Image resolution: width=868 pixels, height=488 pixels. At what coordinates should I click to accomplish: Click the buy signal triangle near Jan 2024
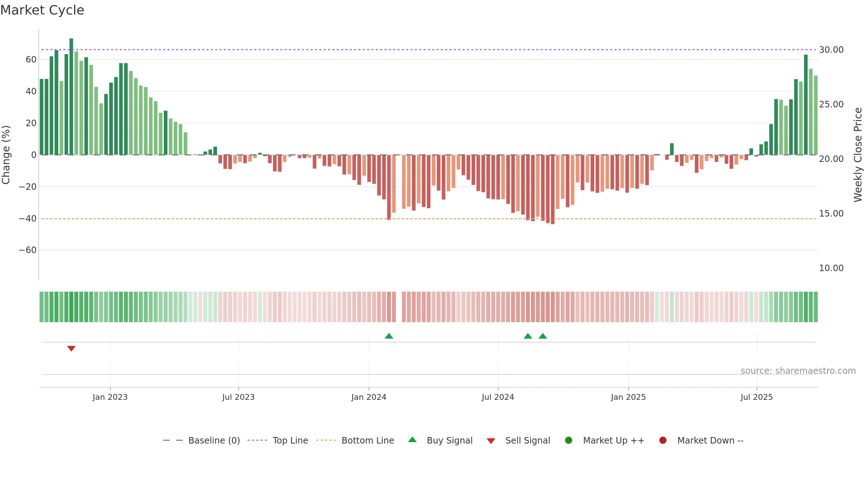389,336
